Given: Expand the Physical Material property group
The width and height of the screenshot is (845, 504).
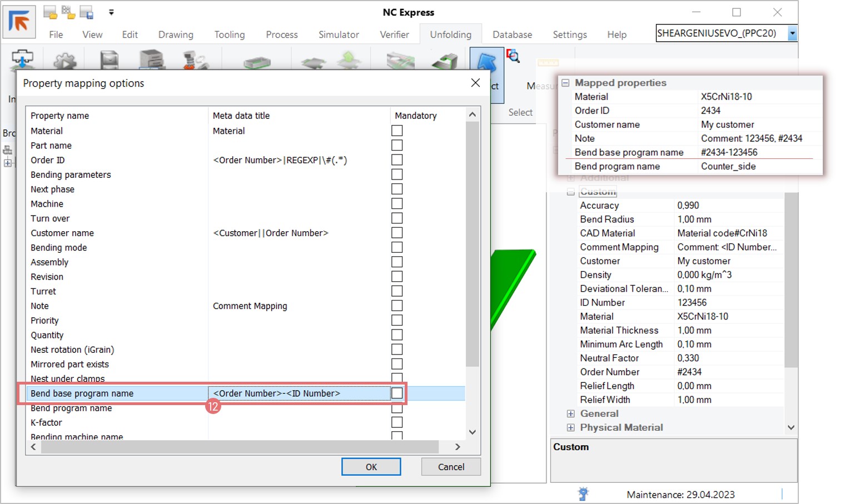Looking at the screenshot, I should click(x=570, y=427).
